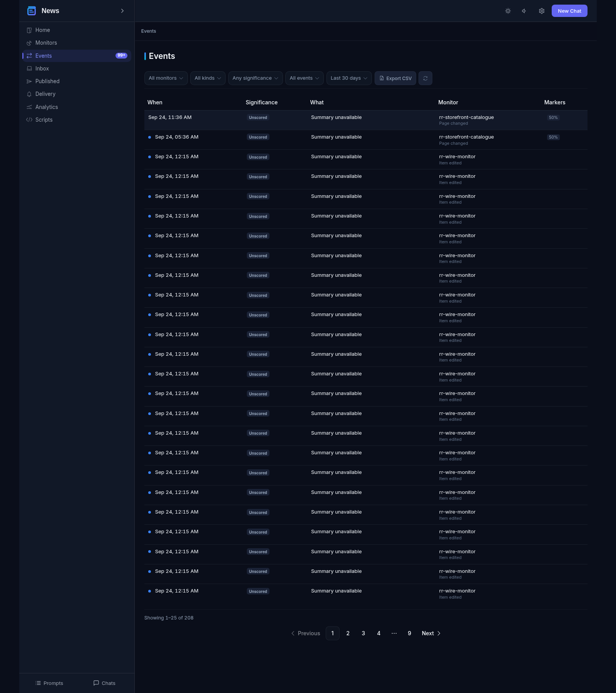Viewport: 616px width, 693px height.
Task: Click the News app logo icon
Action: click(x=32, y=11)
